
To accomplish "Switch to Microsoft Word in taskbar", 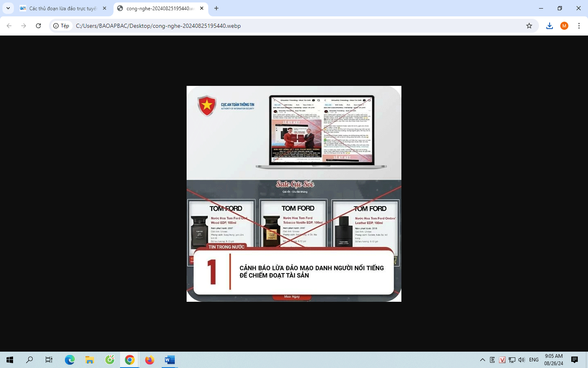I will (x=170, y=360).
